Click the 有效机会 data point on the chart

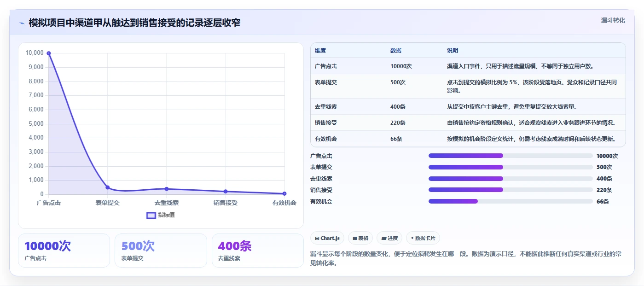point(284,193)
